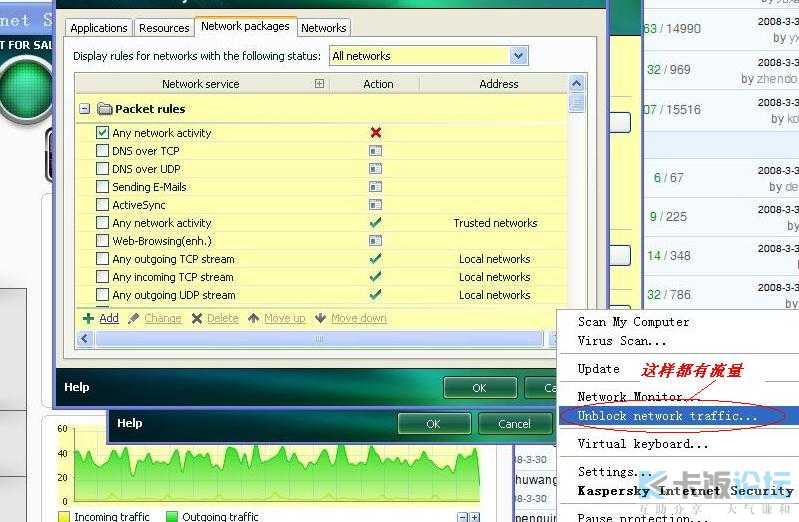This screenshot has width=799, height=522.
Task: Click the Packet rules folder icon
Action: [x=104, y=109]
